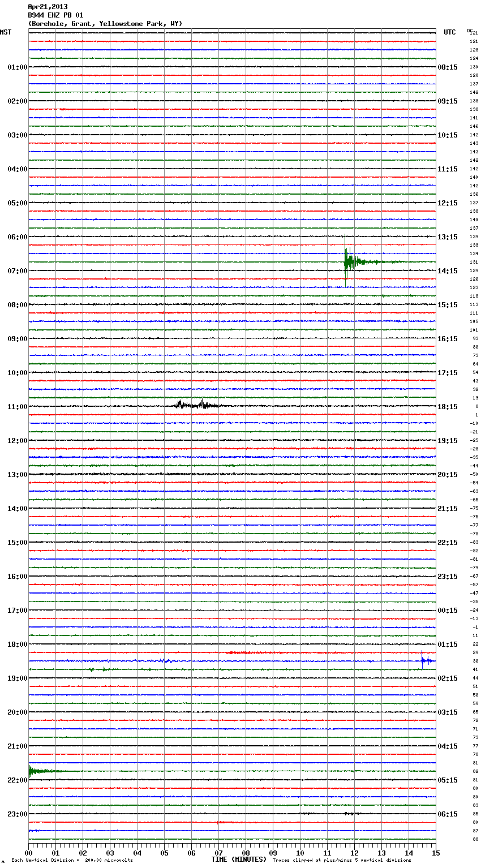
Task: Click the "11:00" MST time label
Action: click(x=18, y=407)
